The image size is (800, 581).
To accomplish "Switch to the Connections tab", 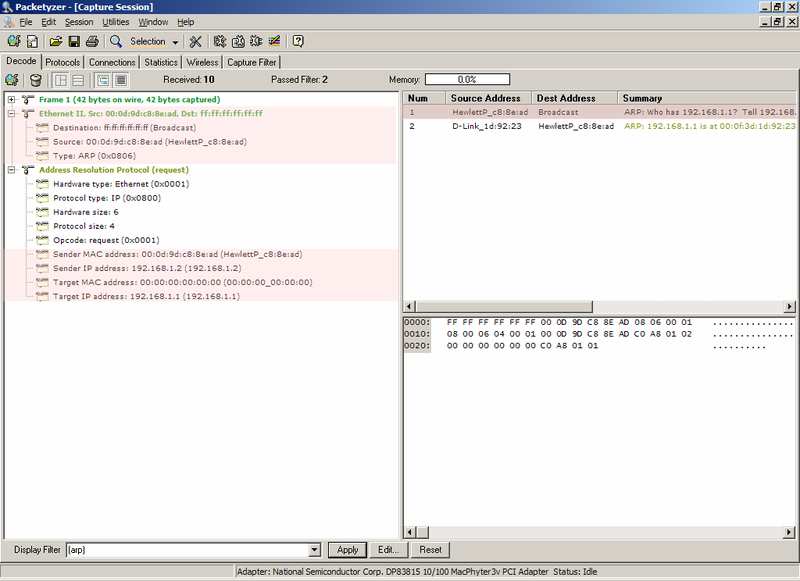I will [x=112, y=62].
